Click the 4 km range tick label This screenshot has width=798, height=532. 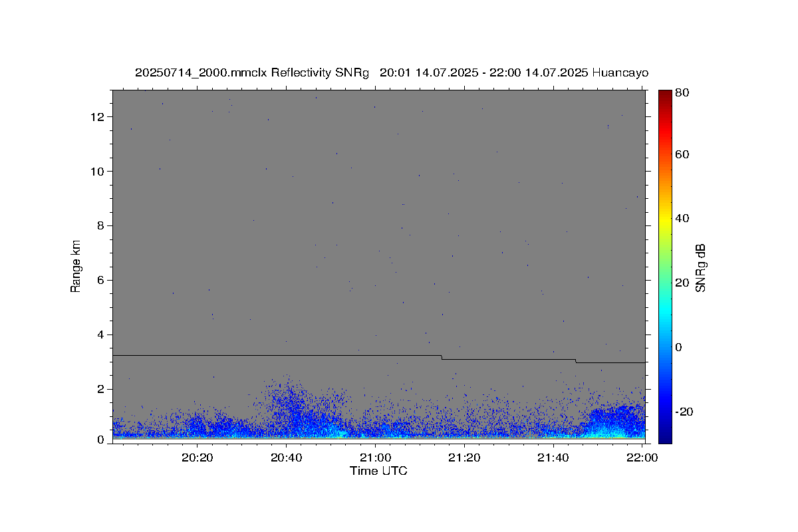pyautogui.click(x=102, y=335)
